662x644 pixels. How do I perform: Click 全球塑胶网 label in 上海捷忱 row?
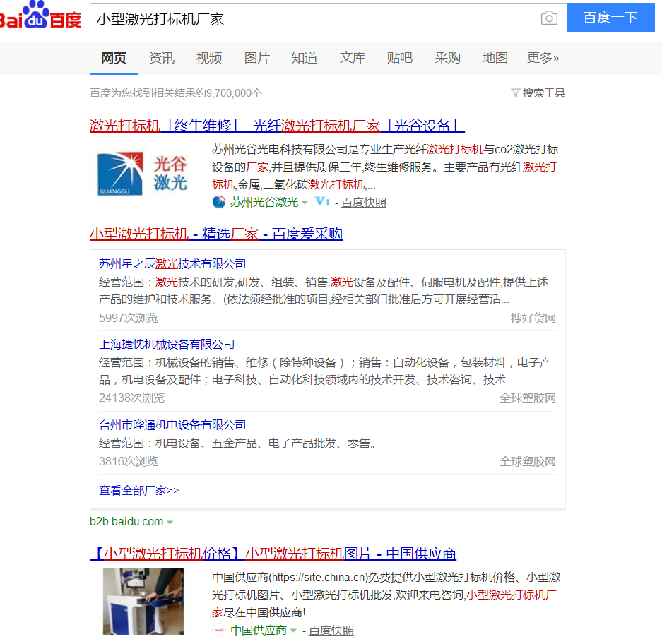[x=527, y=398]
